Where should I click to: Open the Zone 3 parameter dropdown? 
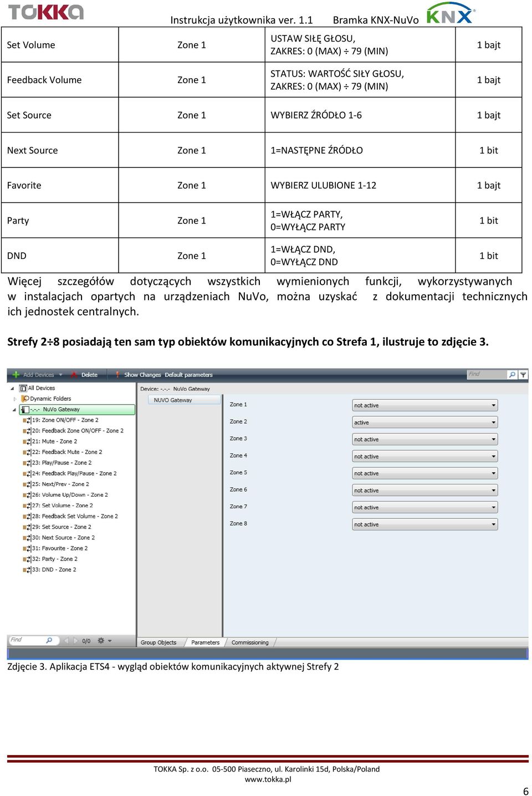[x=425, y=440]
